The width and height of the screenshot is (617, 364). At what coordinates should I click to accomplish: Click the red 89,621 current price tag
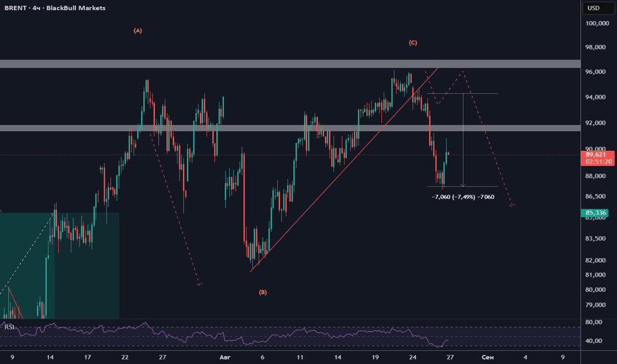pyautogui.click(x=598, y=158)
